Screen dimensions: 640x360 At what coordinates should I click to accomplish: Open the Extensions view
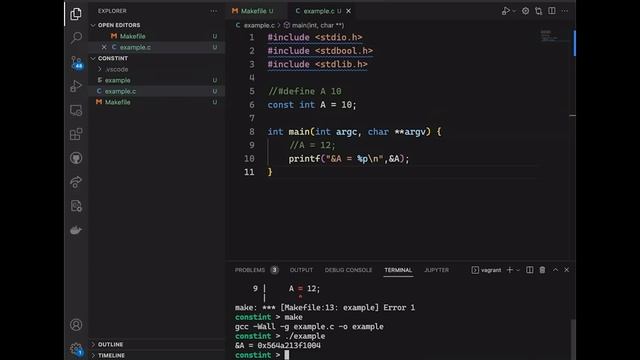76,134
